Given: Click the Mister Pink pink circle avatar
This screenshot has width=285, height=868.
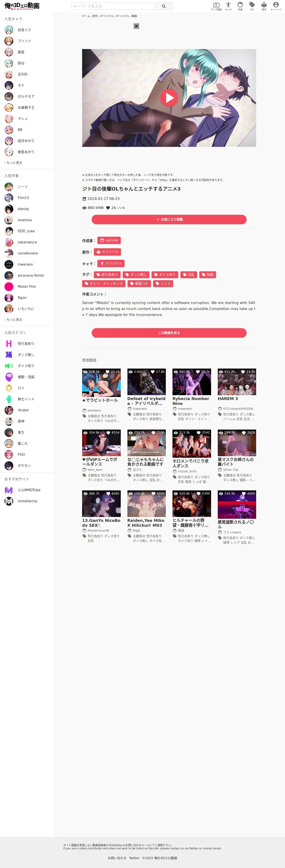Looking at the screenshot, I should point(9,287).
